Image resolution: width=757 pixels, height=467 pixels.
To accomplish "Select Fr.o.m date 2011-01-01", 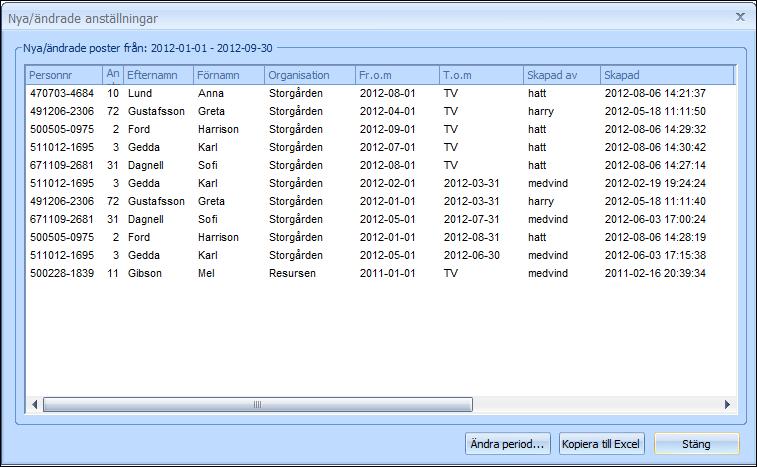I will coord(387,273).
